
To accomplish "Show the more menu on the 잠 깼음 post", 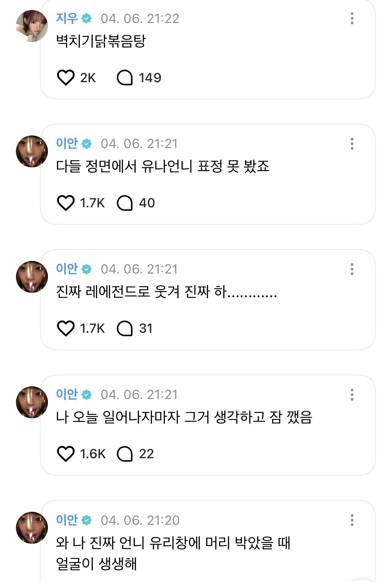I will click(352, 395).
